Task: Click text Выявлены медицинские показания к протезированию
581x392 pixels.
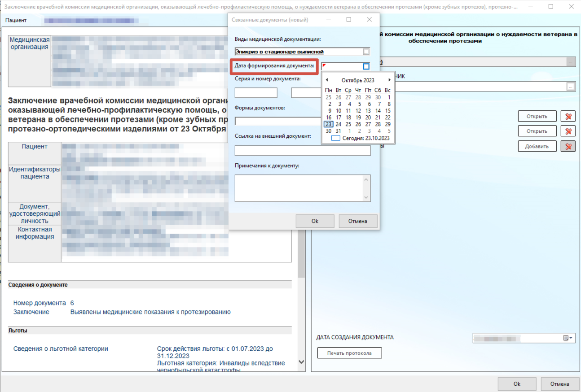Action: point(150,312)
